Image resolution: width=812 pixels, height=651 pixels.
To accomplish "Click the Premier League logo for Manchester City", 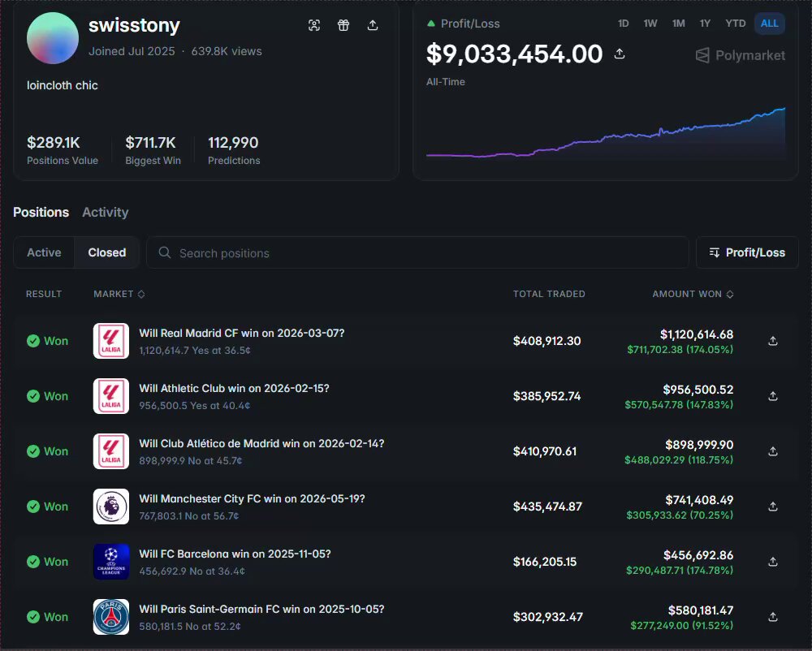I will 110,507.
